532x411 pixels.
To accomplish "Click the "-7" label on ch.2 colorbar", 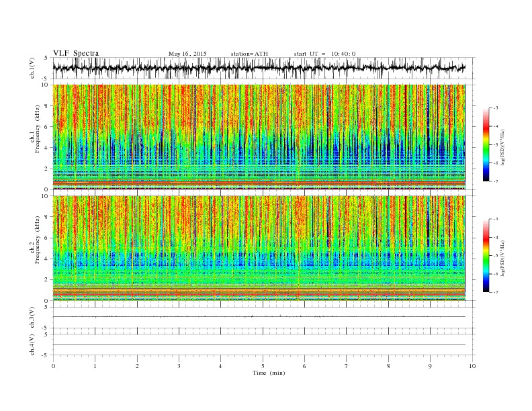I will (x=496, y=292).
